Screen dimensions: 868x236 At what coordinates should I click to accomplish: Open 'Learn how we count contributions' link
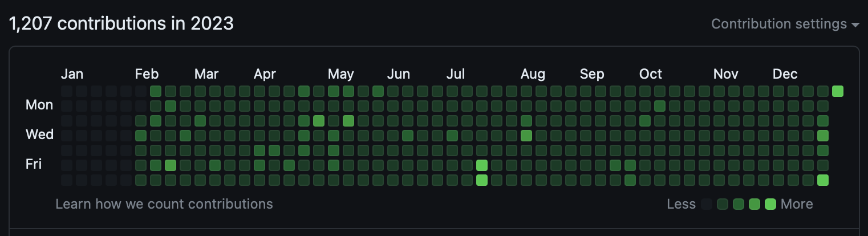164,204
